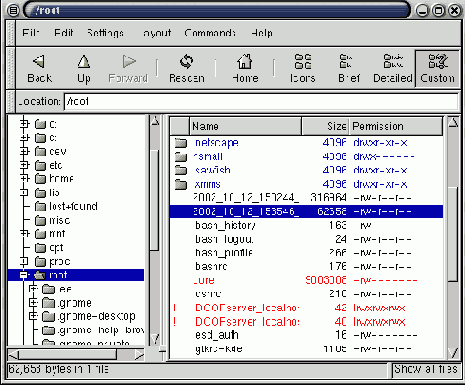The image size is (465, 385).
Task: Click the Location path field
Action: (x=261, y=101)
